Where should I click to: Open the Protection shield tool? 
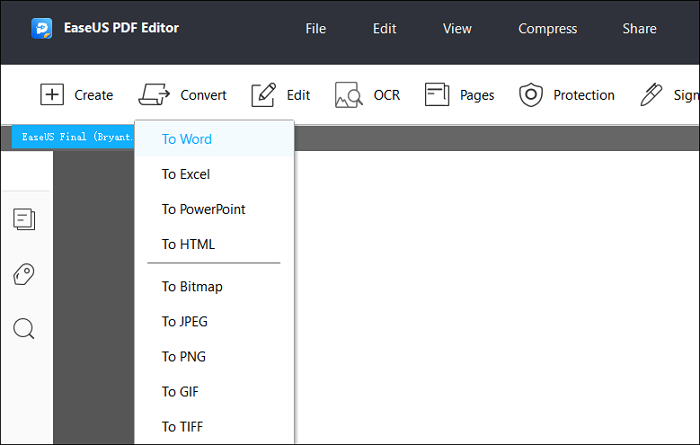tap(530, 95)
